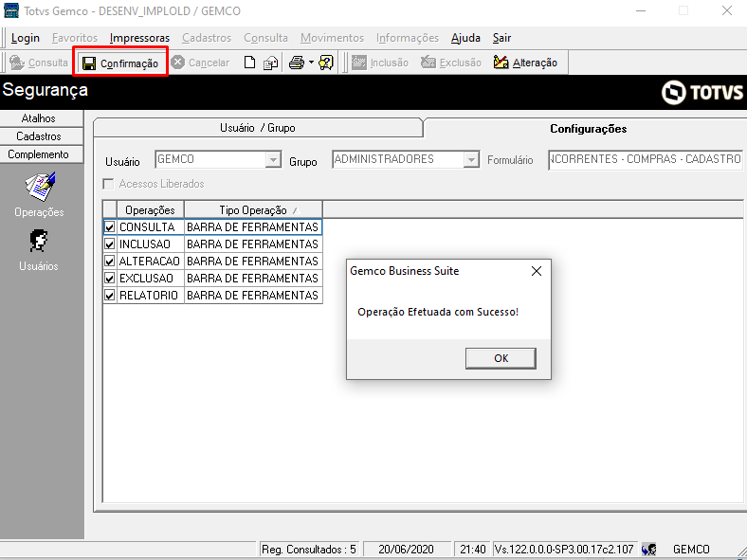Click the Sair menu
The height and width of the screenshot is (560, 747).
pos(501,38)
